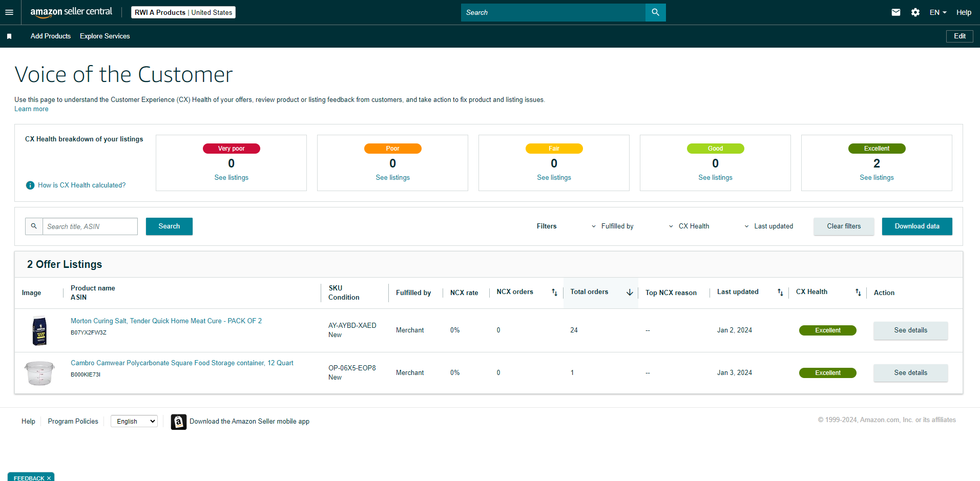The width and height of the screenshot is (980, 481).
Task: See listings under Fair
Action: tap(554, 178)
